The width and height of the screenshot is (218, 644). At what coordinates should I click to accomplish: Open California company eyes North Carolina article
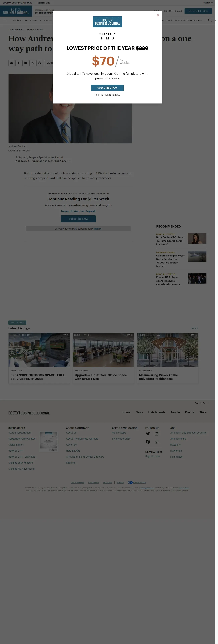(170, 261)
